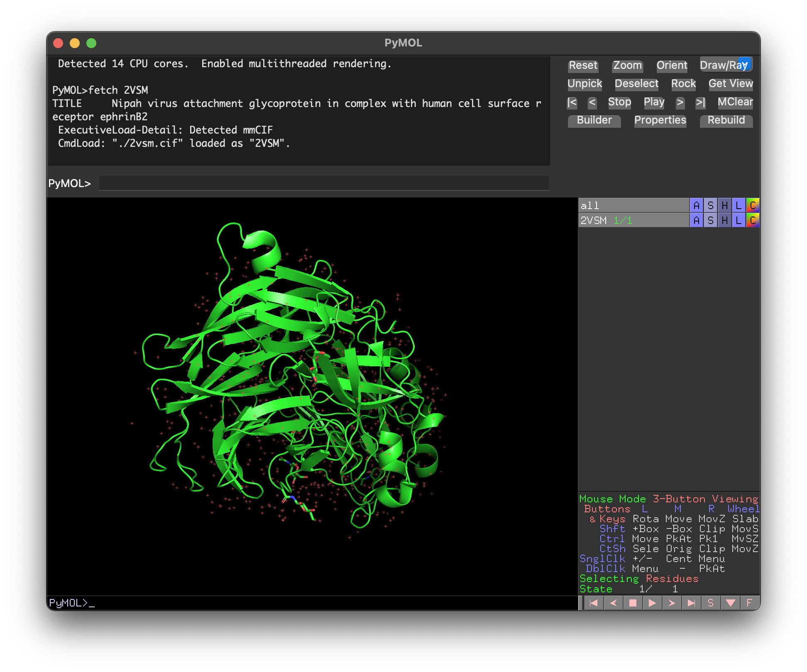Screen dimensions: 807x672
Task: Open the down-arrow menu in bottom bar
Action: [x=730, y=603]
